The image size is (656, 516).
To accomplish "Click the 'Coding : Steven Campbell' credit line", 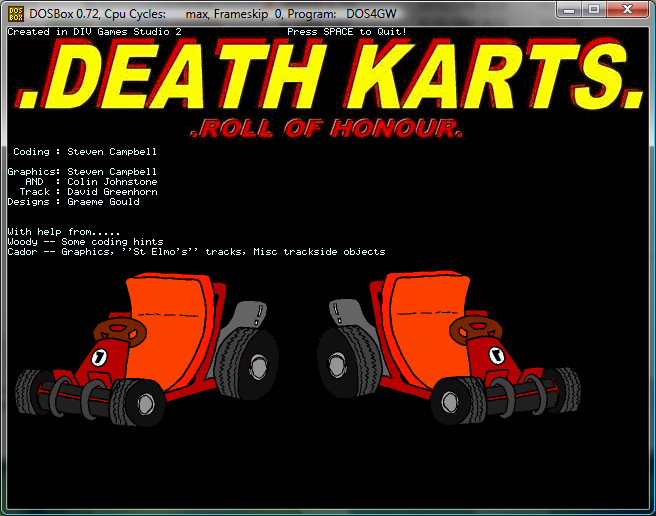I will tap(85, 151).
